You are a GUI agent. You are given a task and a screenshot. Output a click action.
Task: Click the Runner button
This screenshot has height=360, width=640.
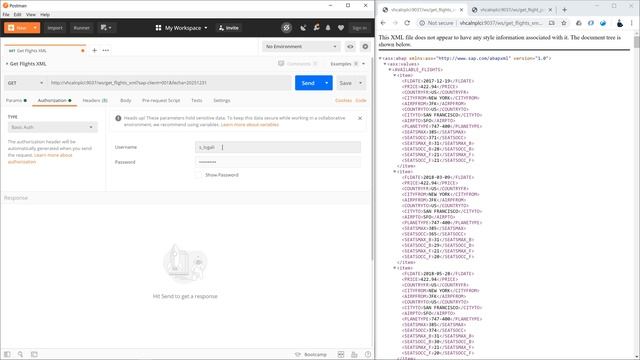click(82, 28)
